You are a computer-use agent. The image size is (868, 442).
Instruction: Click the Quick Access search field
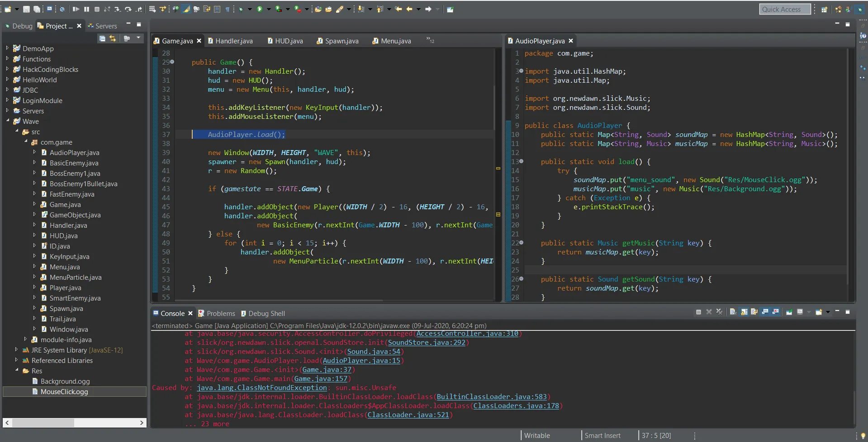784,9
